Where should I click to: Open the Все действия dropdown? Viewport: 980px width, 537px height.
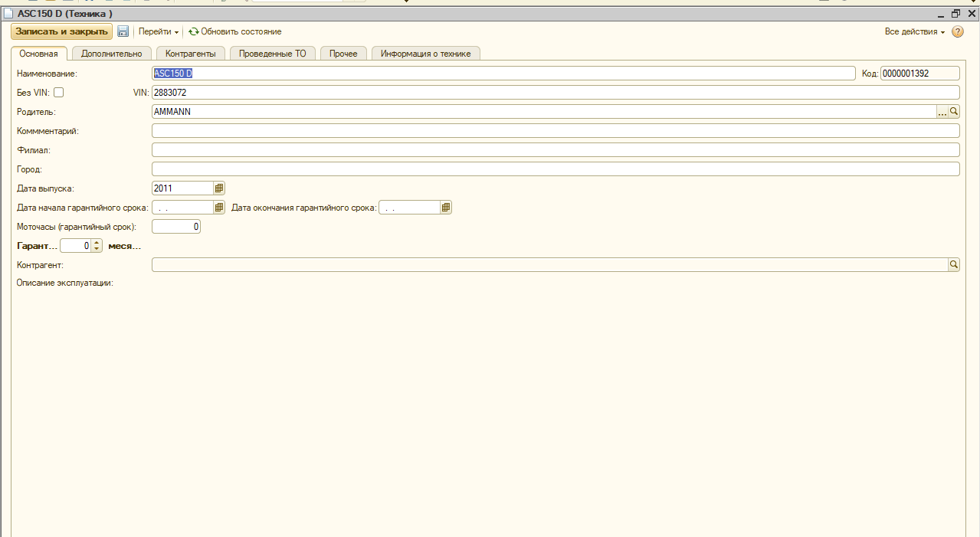click(914, 32)
